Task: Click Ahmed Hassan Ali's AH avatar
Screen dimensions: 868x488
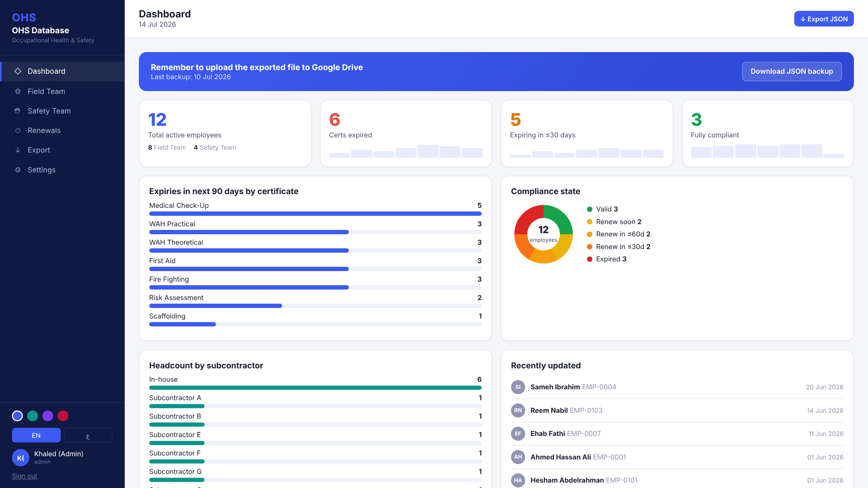Action: 518,457
